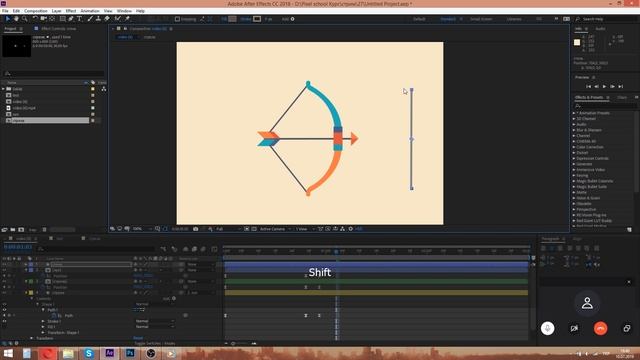
Task: Open the Layer menu
Action: [x=57, y=11]
